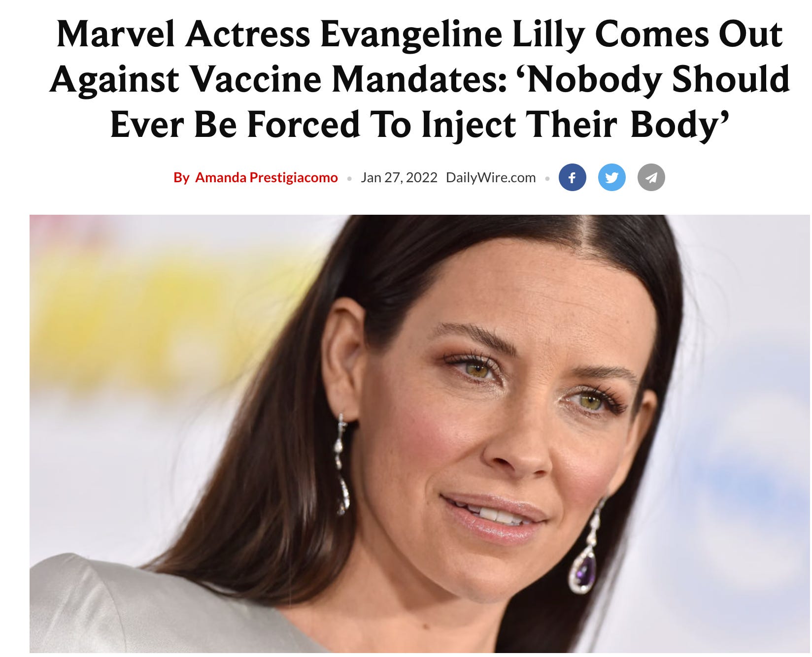Click the quote "Ever Be Forced To Inject Their Body"
The image size is (812, 657).
[x=419, y=124]
